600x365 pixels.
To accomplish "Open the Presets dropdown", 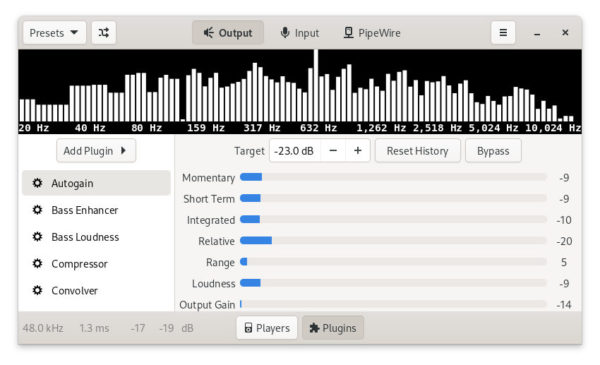I will coord(54,33).
